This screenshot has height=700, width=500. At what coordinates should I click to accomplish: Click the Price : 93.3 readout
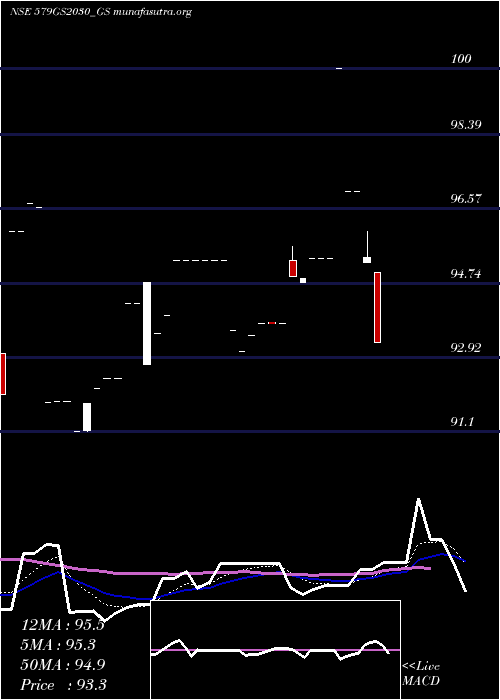point(63,684)
